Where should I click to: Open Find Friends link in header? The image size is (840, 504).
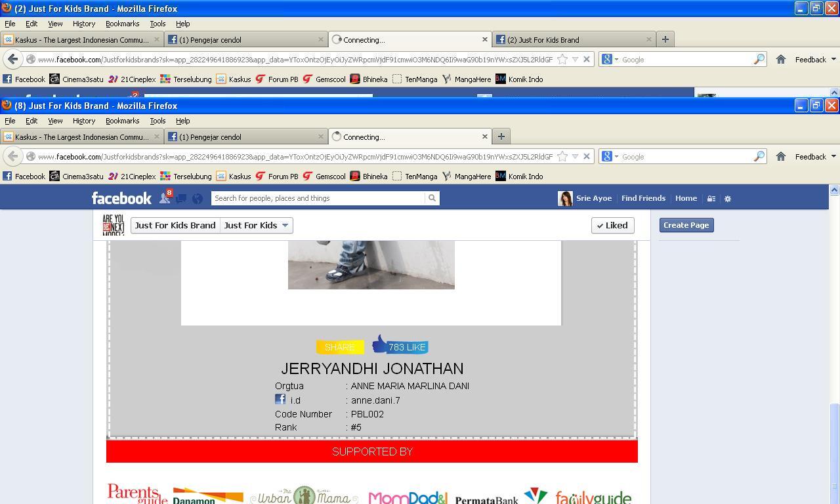(643, 198)
